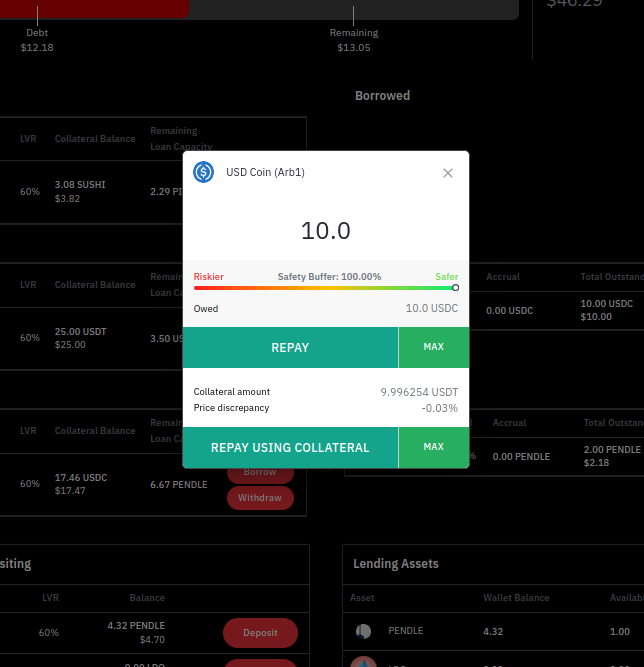Image resolution: width=644 pixels, height=667 pixels.
Task: Click MAX next to REPAY
Action: click(x=434, y=348)
